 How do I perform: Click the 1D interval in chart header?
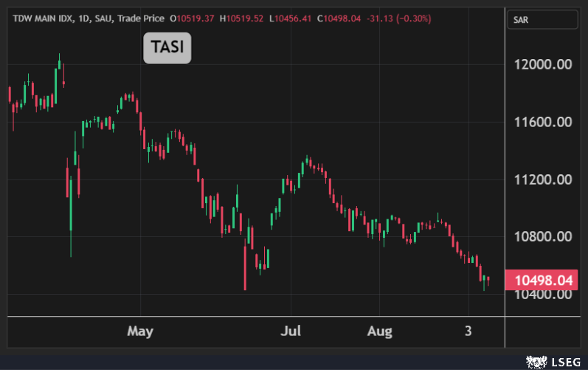click(80, 18)
